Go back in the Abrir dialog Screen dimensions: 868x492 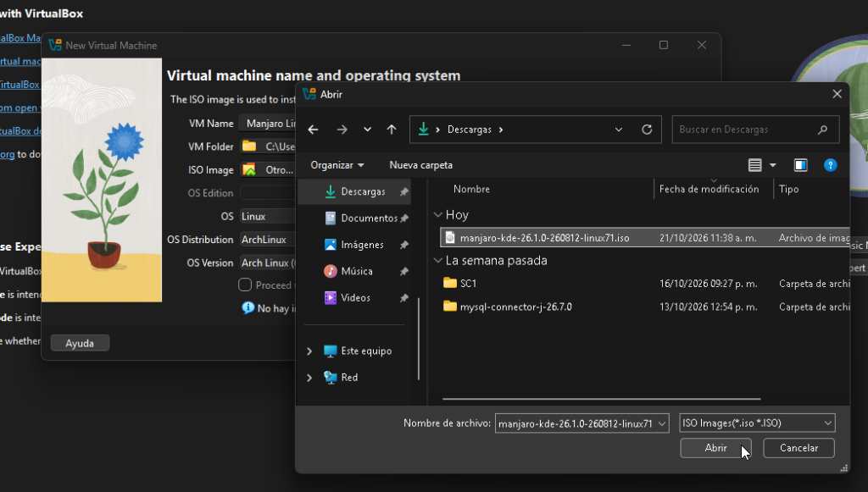coord(314,130)
